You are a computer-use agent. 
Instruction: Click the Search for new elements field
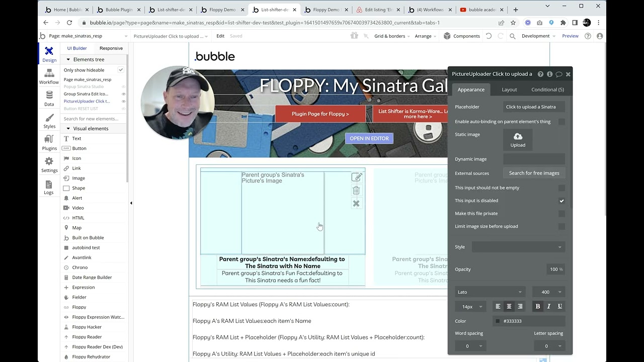coord(94,119)
